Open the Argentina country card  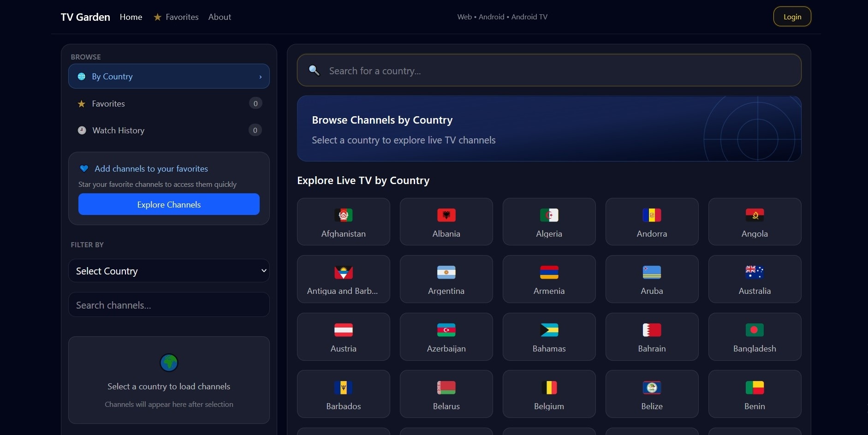pyautogui.click(x=446, y=279)
